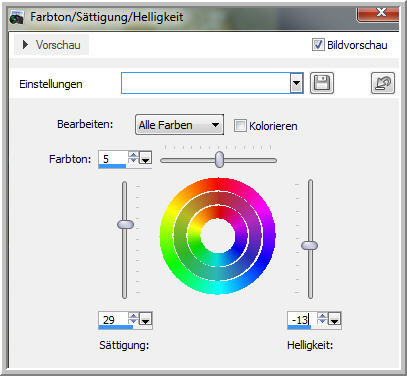Open the Bearbeiten Alle Farben dropdown
The height and width of the screenshot is (376, 407).
click(x=179, y=125)
